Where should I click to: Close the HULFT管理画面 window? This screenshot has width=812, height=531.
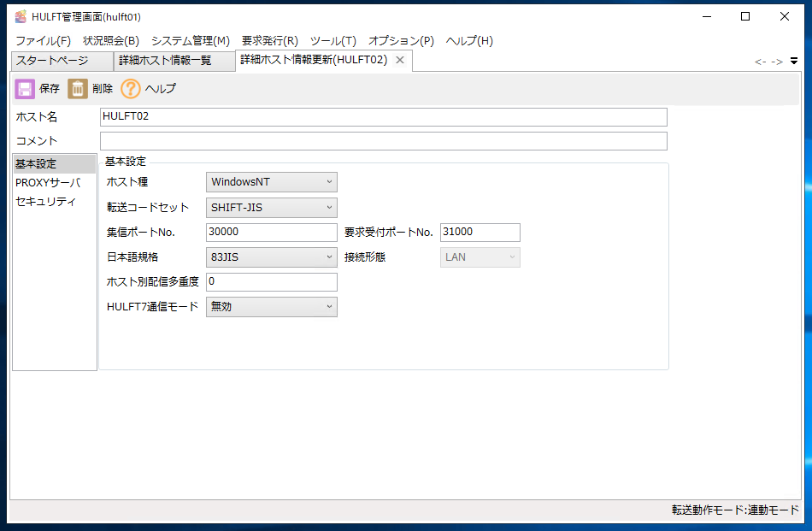point(784,16)
